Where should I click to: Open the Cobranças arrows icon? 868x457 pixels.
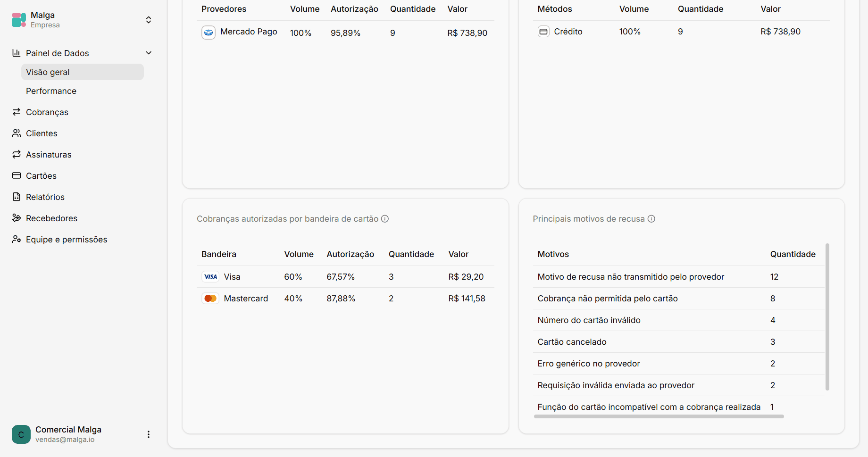tap(17, 112)
